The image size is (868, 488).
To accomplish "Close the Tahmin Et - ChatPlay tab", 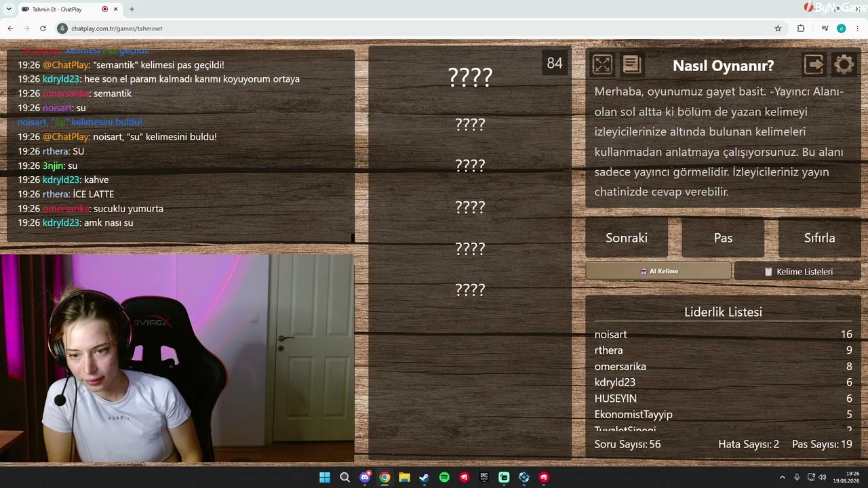I will (x=117, y=9).
